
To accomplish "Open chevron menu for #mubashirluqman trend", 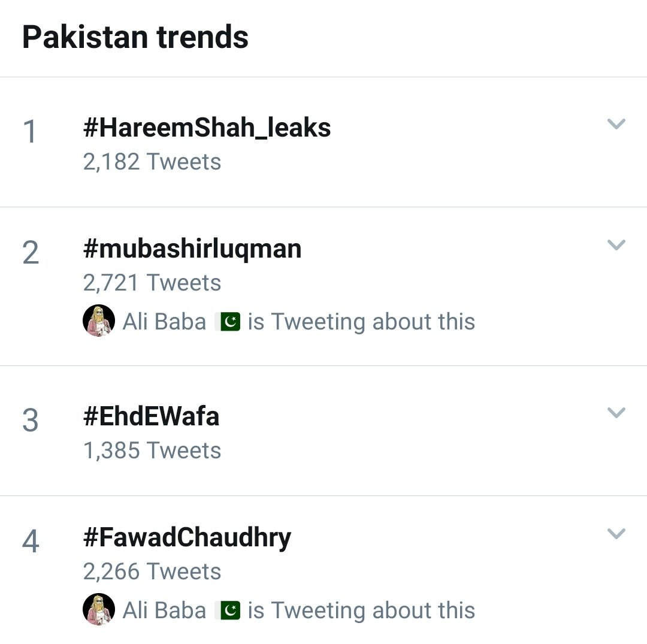I will point(616,245).
